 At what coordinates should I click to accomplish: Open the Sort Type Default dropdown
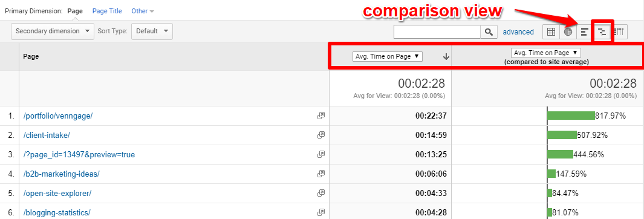coord(152,31)
